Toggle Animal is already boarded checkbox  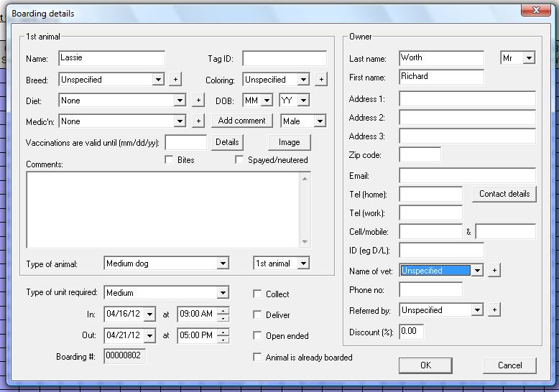point(257,357)
